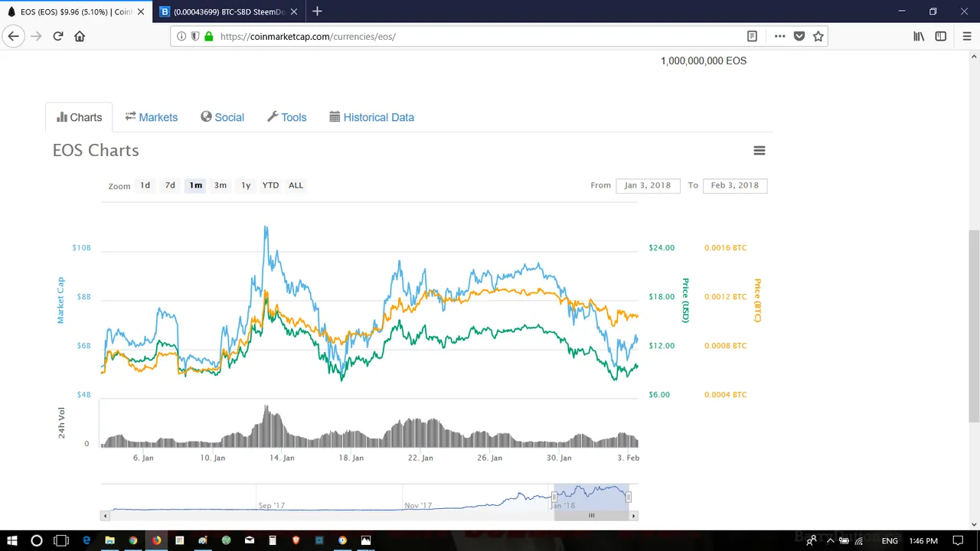Screen dimensions: 980x551
Task: Open the Firefox library icon
Action: 919,36
